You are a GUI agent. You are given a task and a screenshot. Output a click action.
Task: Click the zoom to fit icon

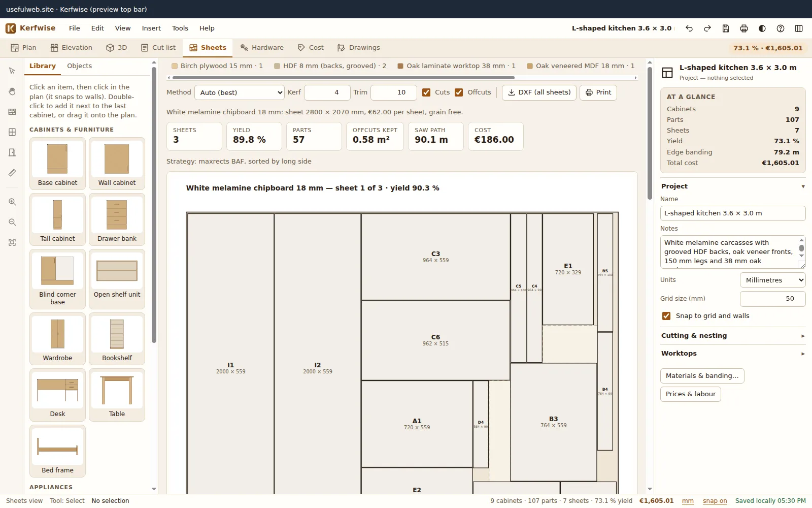click(12, 243)
